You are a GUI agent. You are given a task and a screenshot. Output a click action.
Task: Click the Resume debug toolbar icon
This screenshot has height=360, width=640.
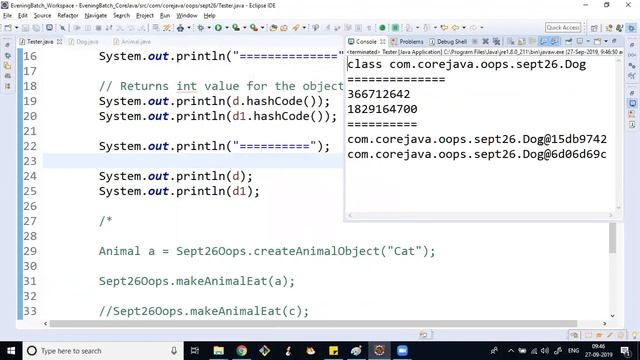click(77, 27)
